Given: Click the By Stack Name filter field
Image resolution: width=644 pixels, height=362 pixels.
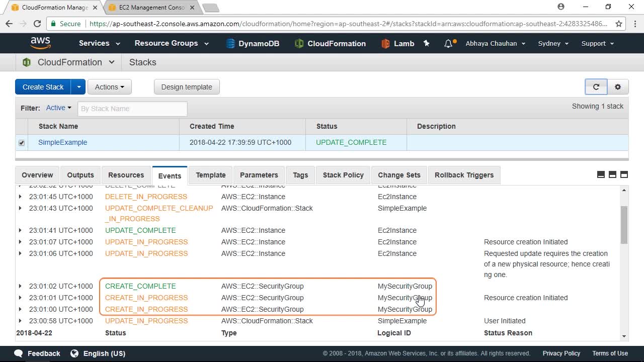Looking at the screenshot, I should click(132, 109).
